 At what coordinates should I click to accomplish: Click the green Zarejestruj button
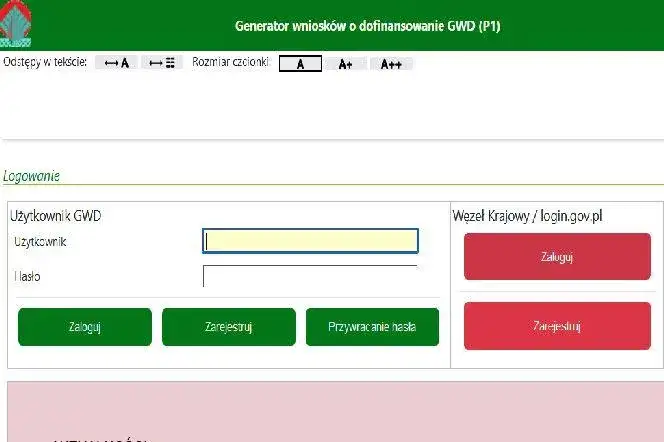pos(229,327)
